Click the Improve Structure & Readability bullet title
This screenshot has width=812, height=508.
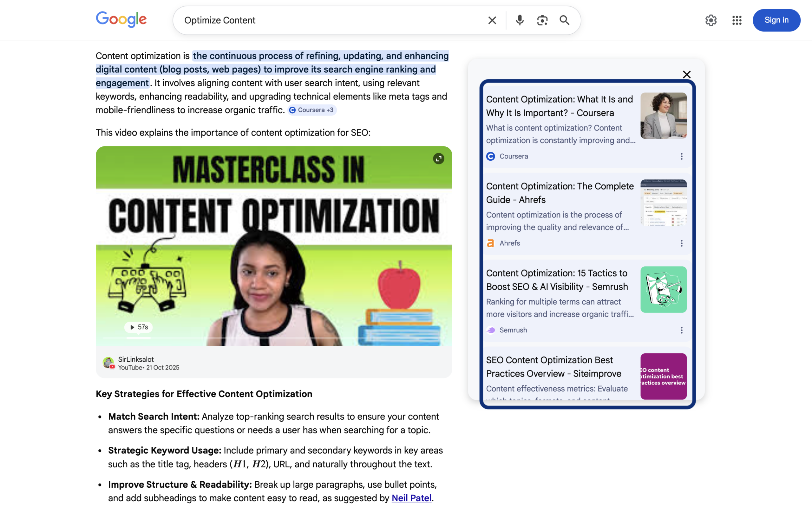pyautogui.click(x=180, y=485)
